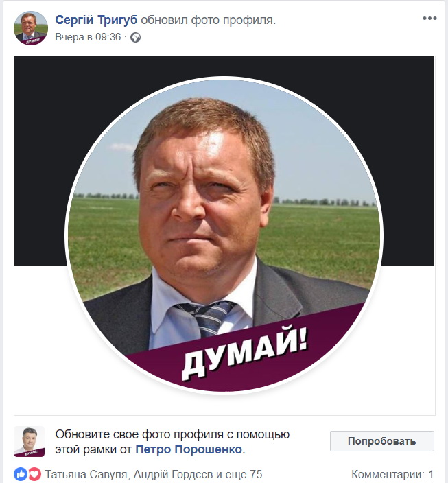The height and width of the screenshot is (483, 448).
Task: Open the Петро Порошенко page link
Action: (x=189, y=450)
